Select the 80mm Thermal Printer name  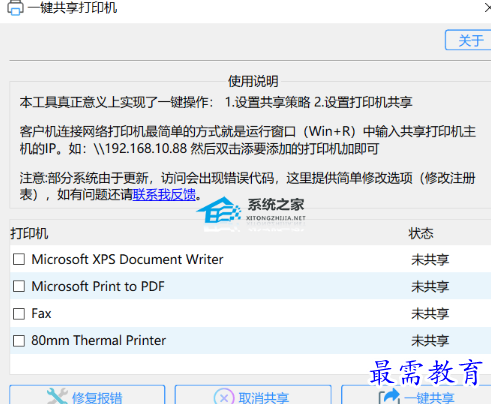click(98, 340)
